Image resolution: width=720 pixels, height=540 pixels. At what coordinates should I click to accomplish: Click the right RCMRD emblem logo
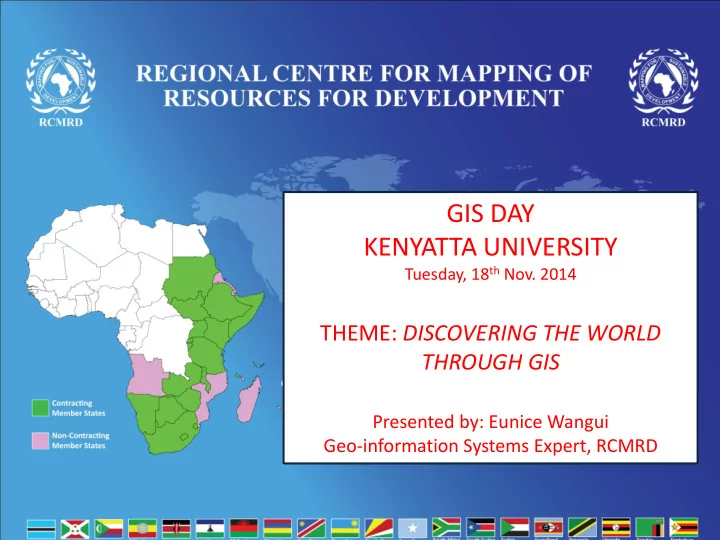pos(663,82)
